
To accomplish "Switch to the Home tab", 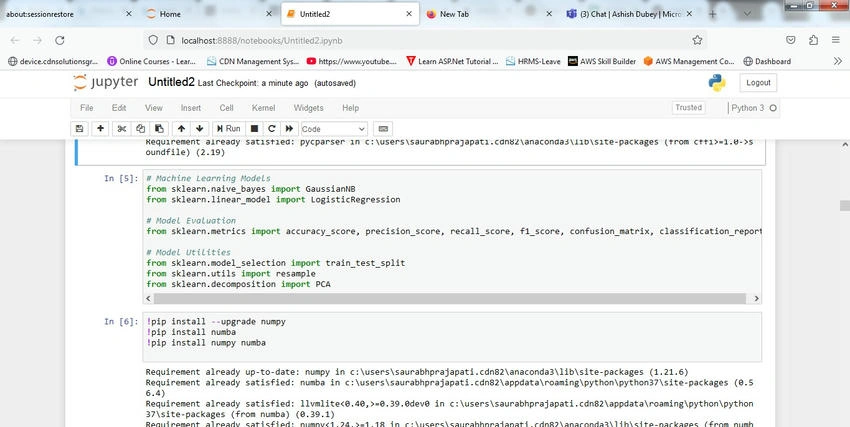I will 209,14.
